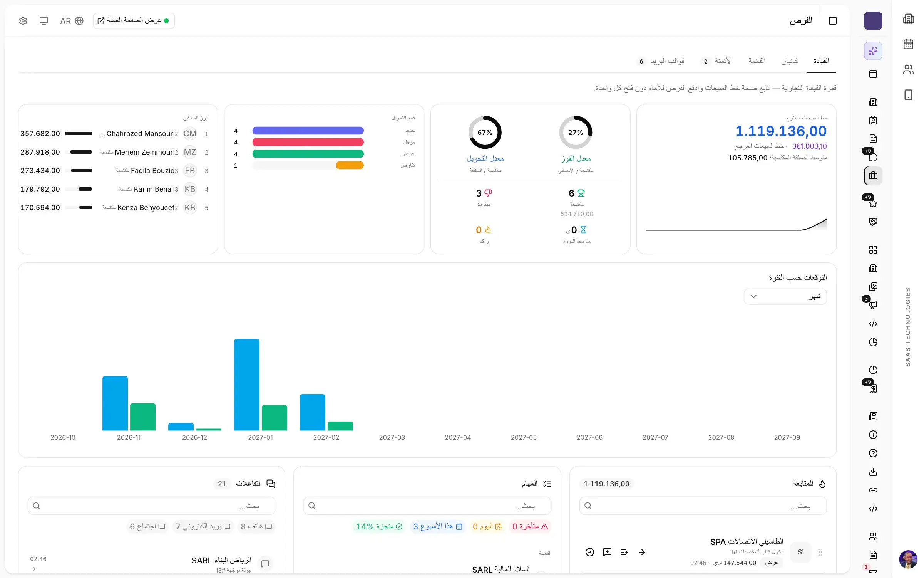Screen dimensions: 924x578
Task: Open the four-squares grid sidebar icon
Action: point(873,250)
